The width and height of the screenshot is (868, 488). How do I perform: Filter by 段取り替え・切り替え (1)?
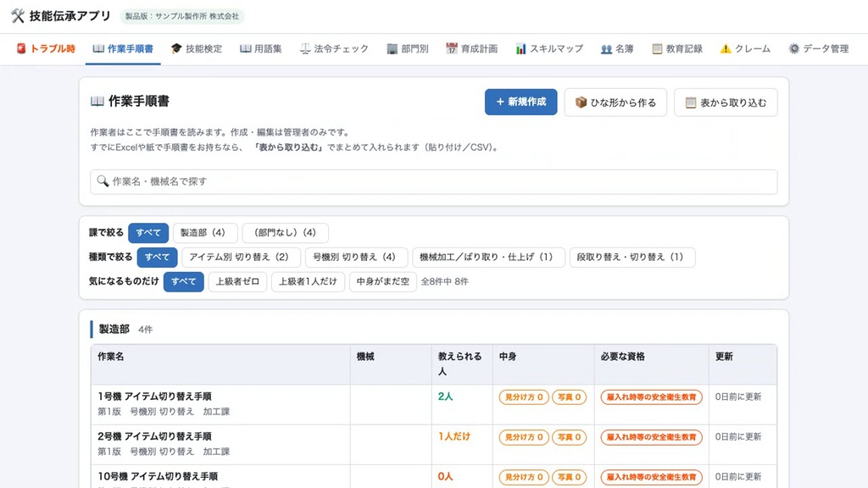pyautogui.click(x=632, y=257)
